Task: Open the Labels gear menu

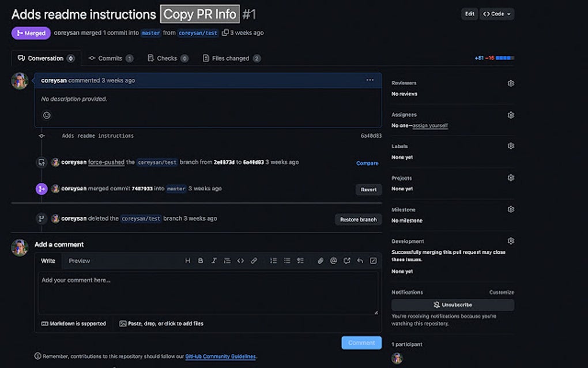Action: [510, 146]
